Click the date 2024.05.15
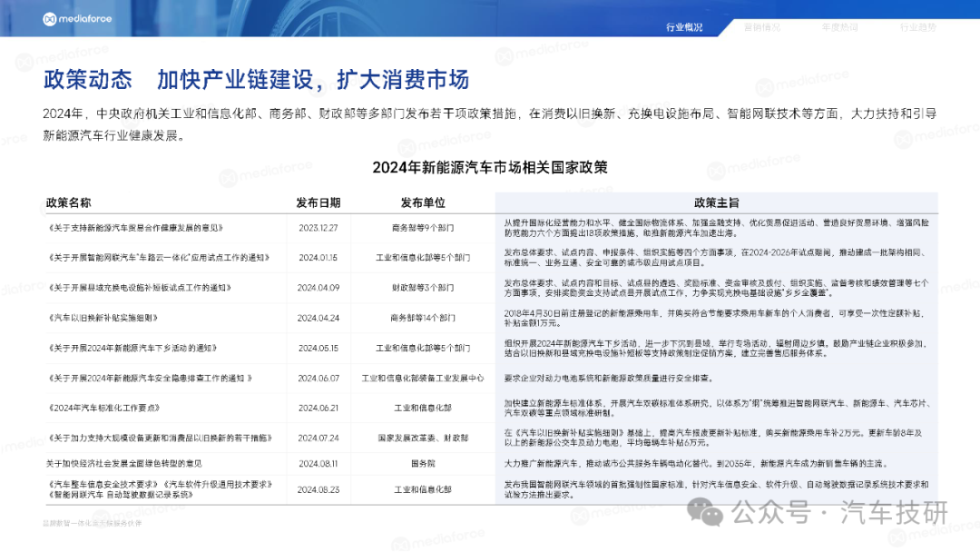 (x=318, y=348)
